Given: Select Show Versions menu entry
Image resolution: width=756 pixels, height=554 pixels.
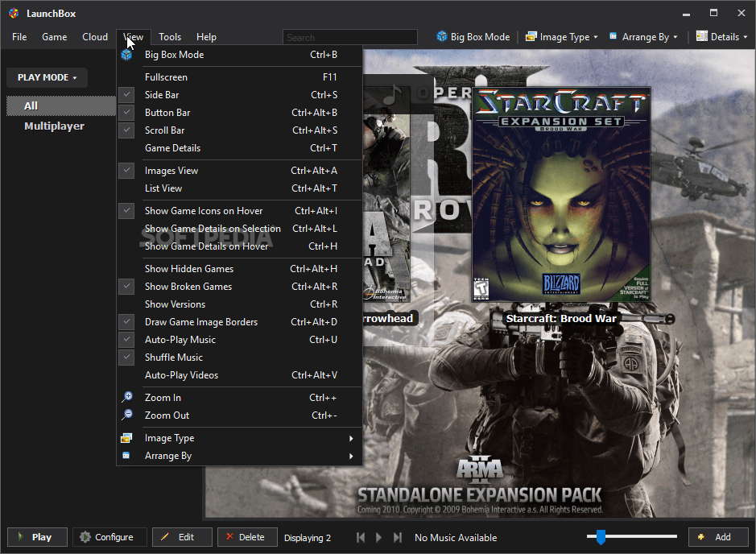Looking at the screenshot, I should 240,304.
